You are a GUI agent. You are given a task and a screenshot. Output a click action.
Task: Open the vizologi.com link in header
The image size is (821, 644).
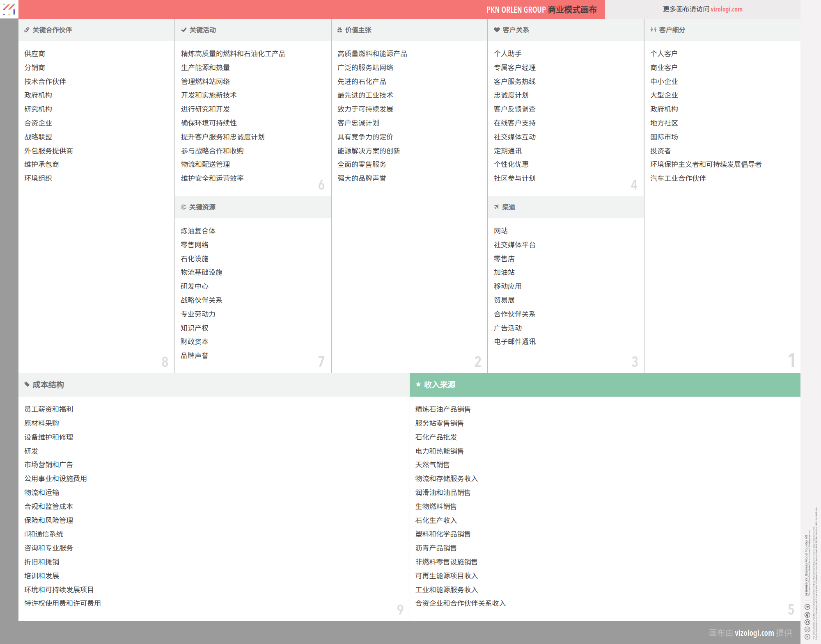(x=726, y=9)
